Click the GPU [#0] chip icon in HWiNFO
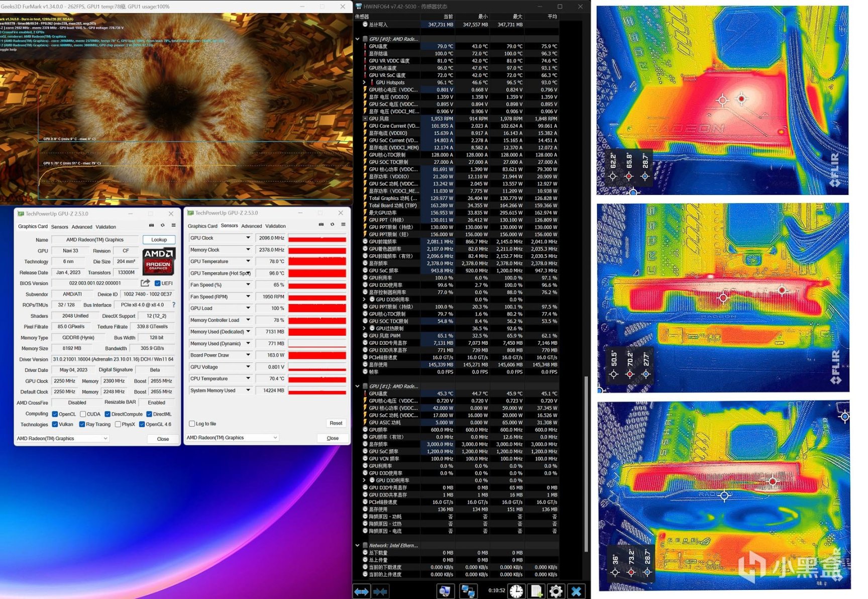The width and height of the screenshot is (868, 599). 365,39
